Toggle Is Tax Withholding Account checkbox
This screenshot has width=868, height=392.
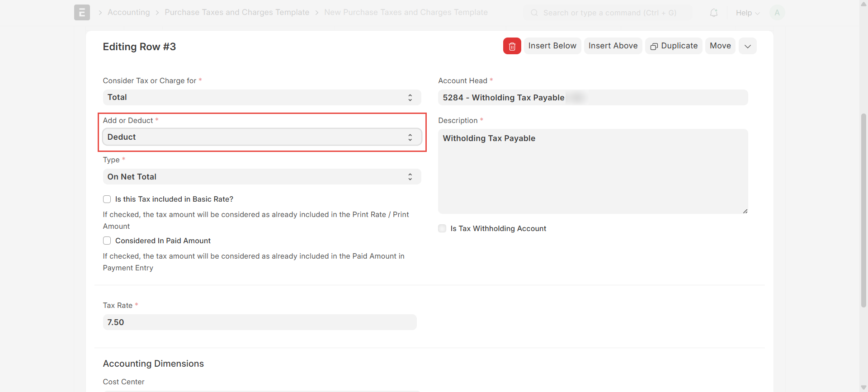[x=442, y=229]
